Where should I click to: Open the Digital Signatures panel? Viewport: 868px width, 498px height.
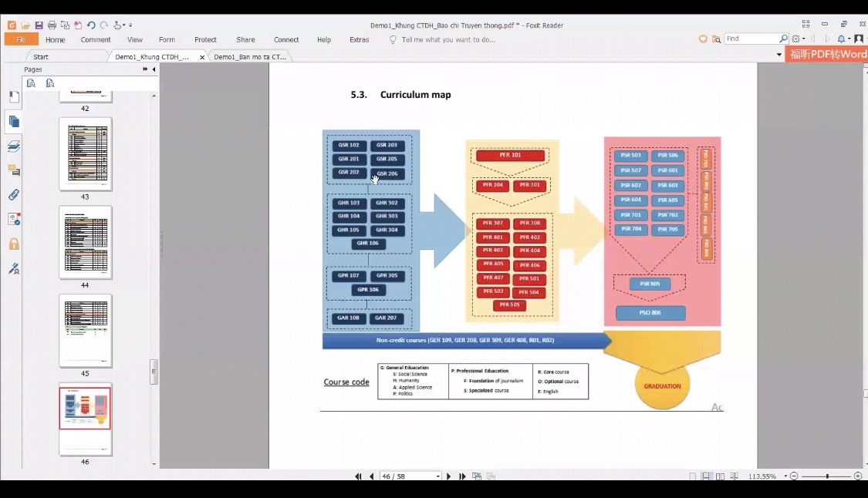[14, 269]
